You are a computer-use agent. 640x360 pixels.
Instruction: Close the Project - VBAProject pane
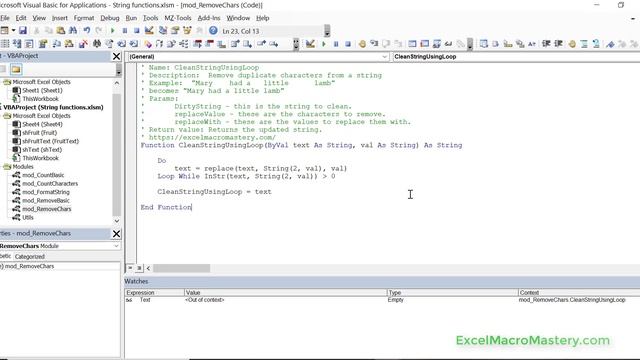(x=116, y=56)
